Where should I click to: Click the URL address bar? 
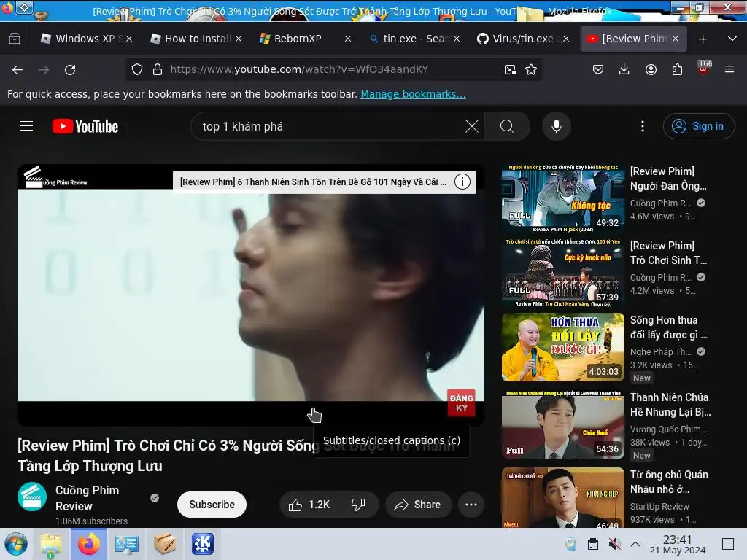pyautogui.click(x=333, y=69)
